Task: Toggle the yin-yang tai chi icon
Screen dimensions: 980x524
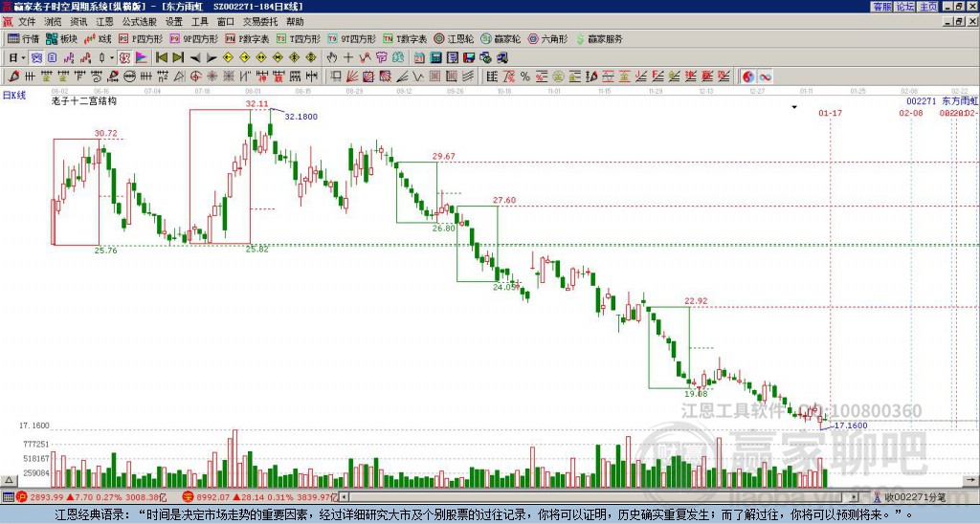Action: (748, 76)
